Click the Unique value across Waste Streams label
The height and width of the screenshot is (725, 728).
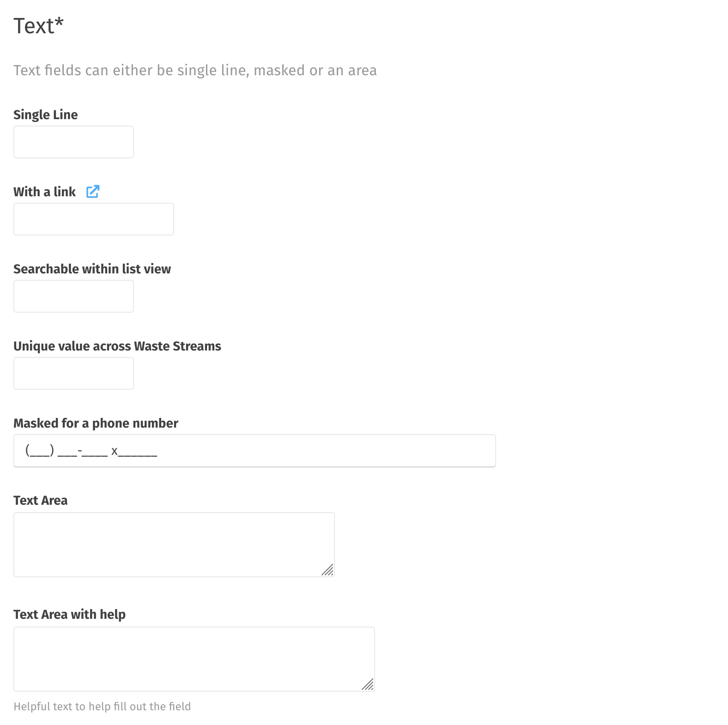pos(117,346)
